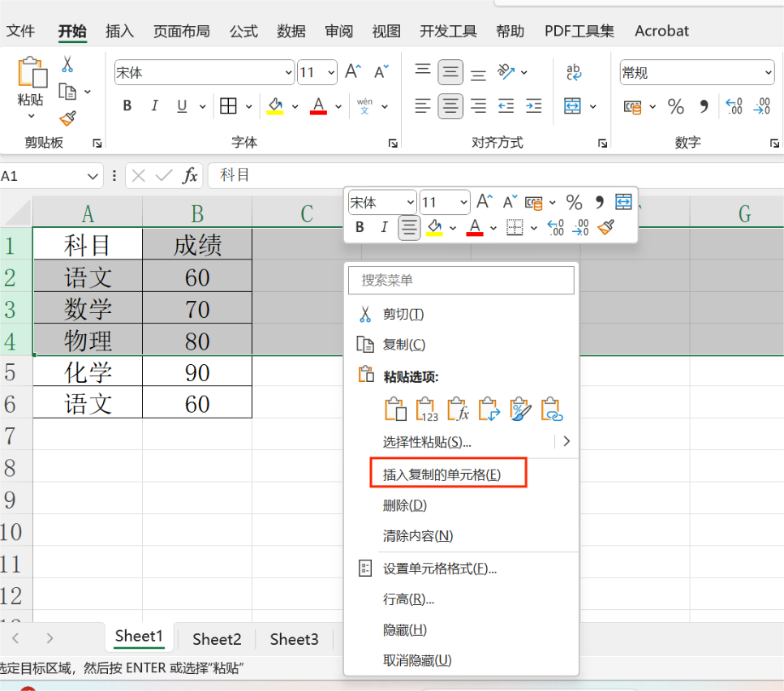The height and width of the screenshot is (691, 784).
Task: Toggle Underline in the ribbon font group
Action: [x=182, y=106]
